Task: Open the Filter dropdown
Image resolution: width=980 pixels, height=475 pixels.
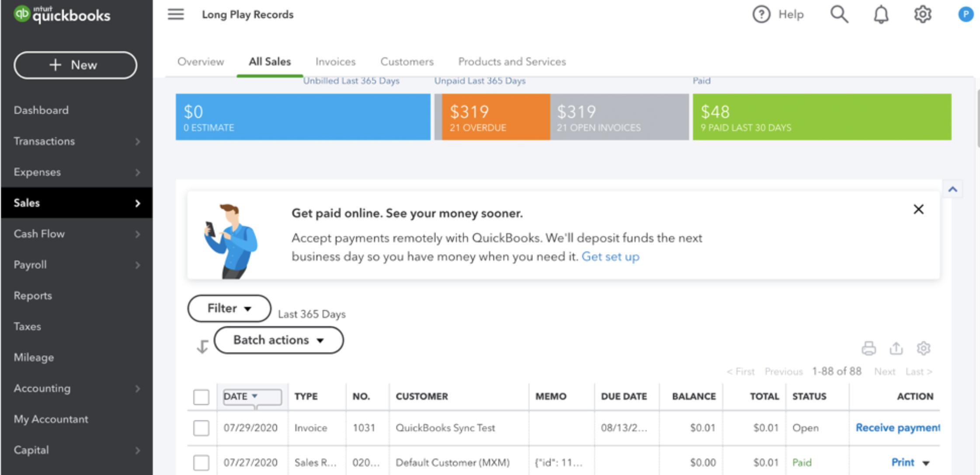Action: (x=229, y=308)
